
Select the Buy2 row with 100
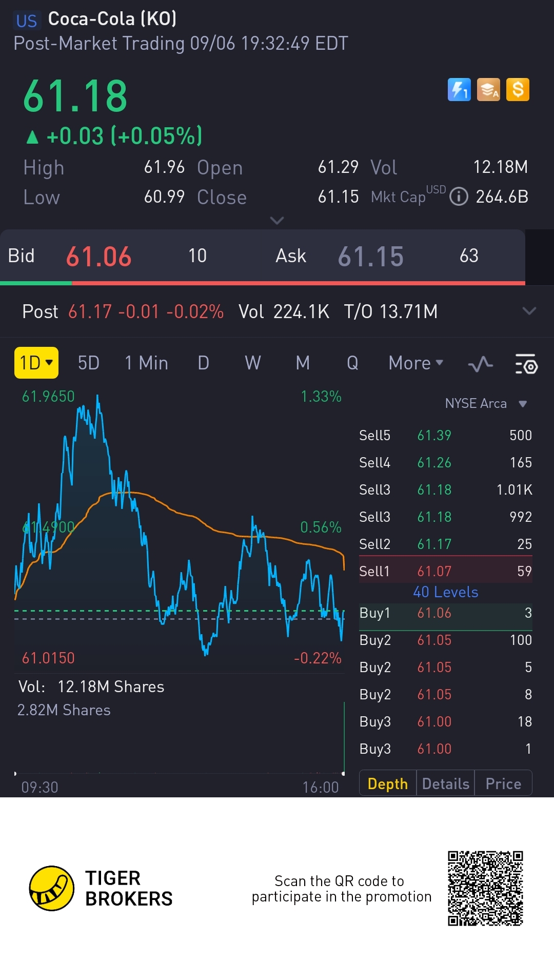(x=446, y=640)
